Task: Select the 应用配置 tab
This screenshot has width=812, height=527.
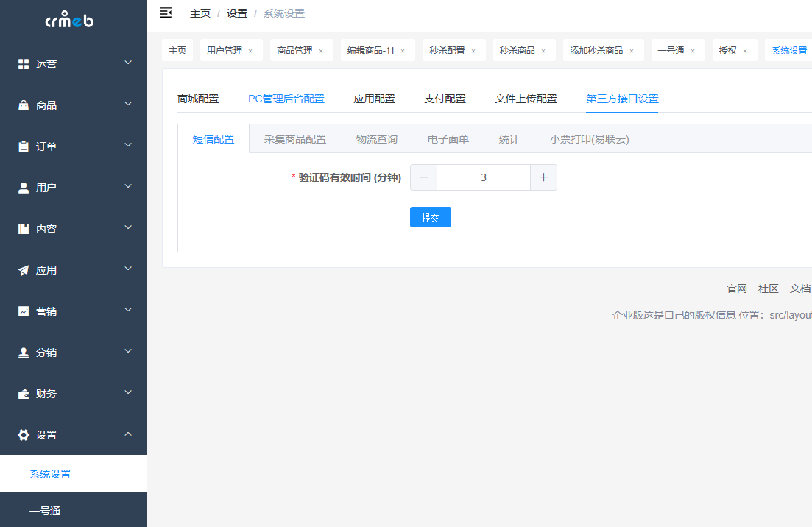Action: click(x=374, y=99)
